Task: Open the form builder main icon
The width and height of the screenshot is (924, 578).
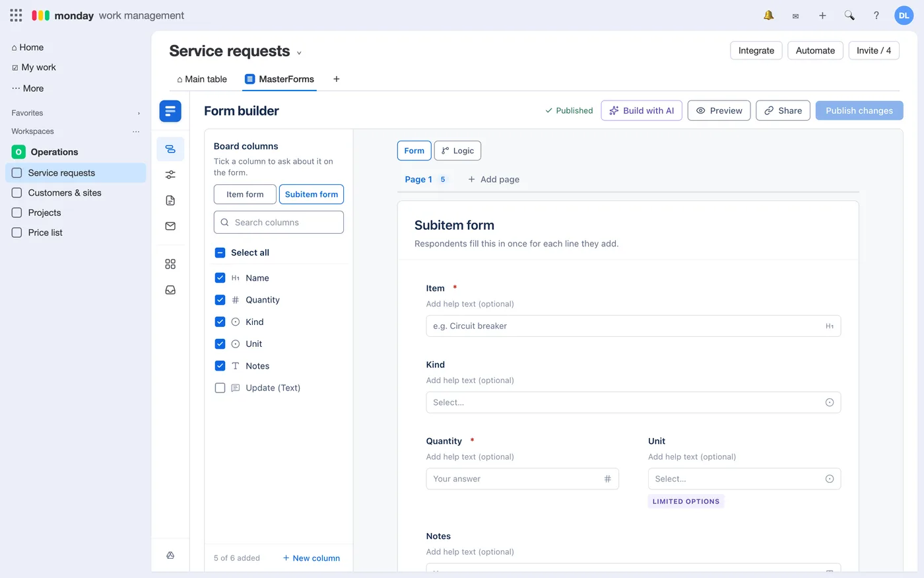Action: coord(170,111)
